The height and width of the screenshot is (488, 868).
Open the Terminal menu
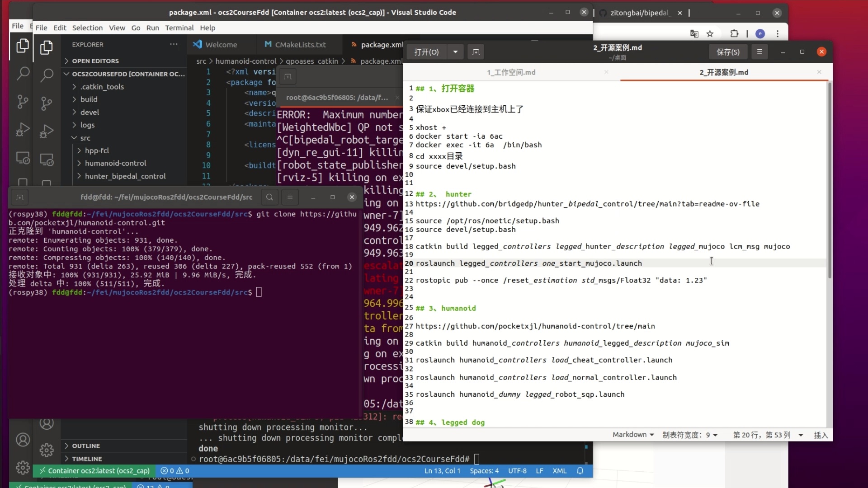coord(179,28)
